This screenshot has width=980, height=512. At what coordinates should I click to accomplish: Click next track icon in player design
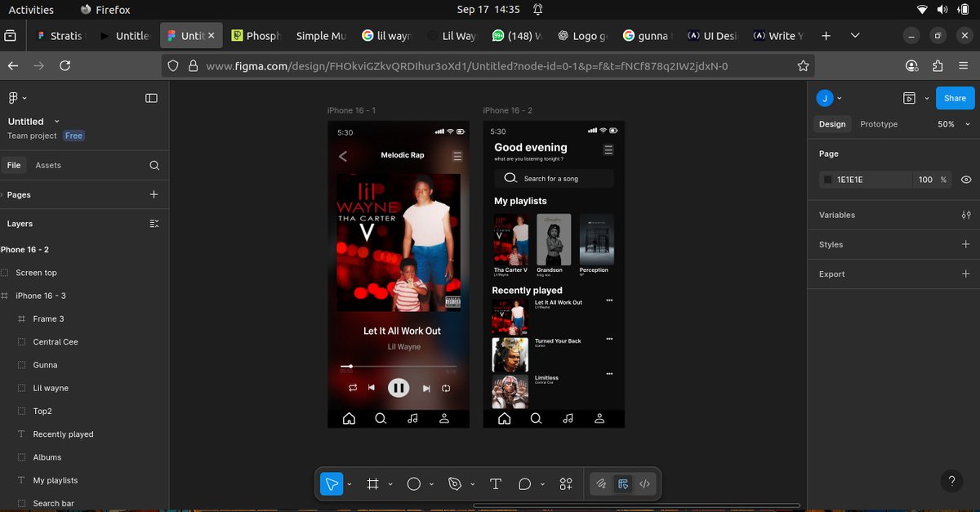coord(426,389)
